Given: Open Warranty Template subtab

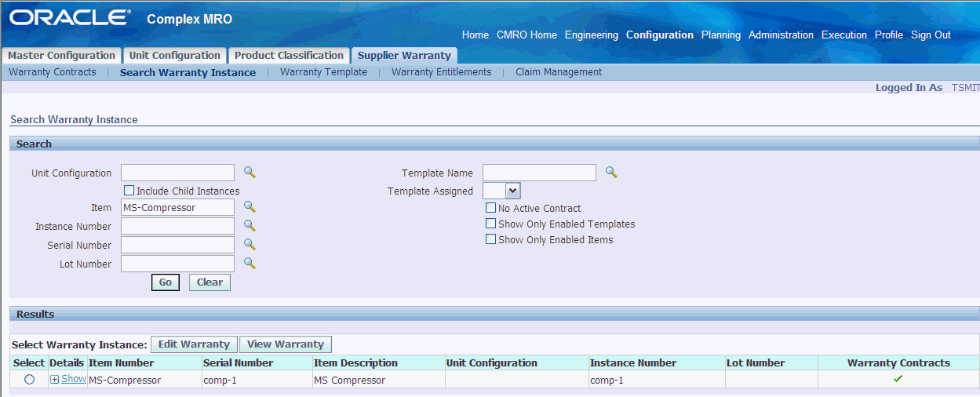Looking at the screenshot, I should tap(323, 72).
